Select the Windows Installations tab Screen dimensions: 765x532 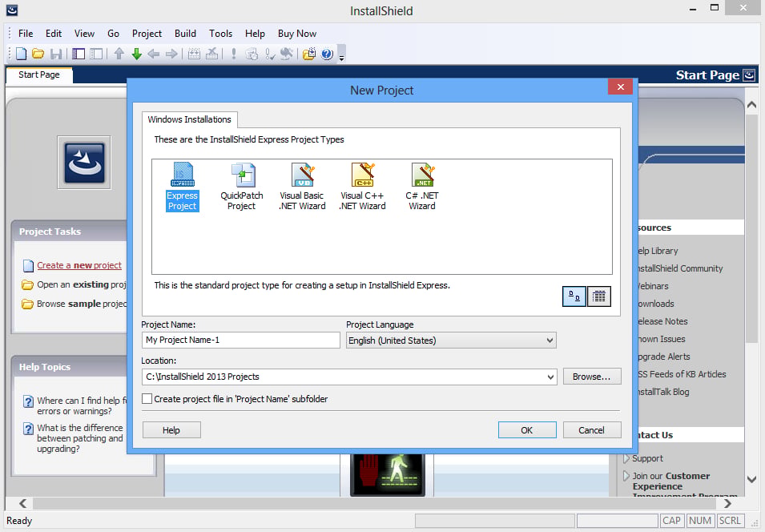pyautogui.click(x=189, y=119)
